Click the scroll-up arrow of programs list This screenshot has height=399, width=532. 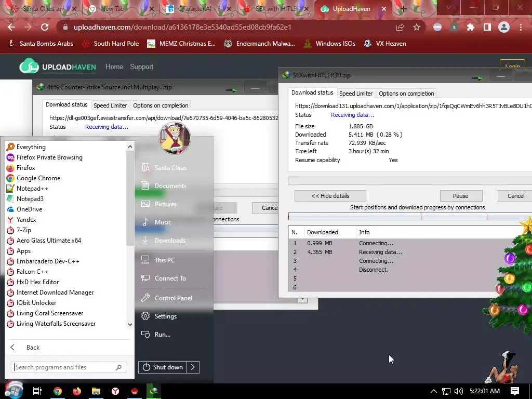click(130, 147)
